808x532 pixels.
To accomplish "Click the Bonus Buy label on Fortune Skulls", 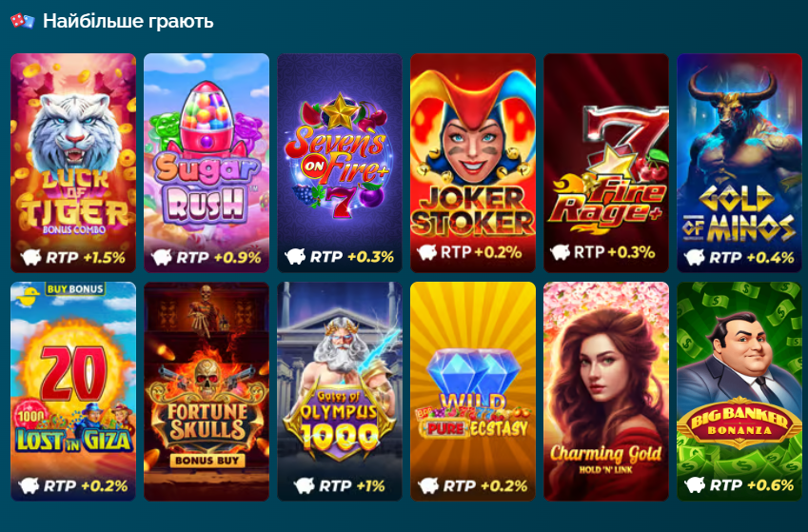I will tap(207, 461).
